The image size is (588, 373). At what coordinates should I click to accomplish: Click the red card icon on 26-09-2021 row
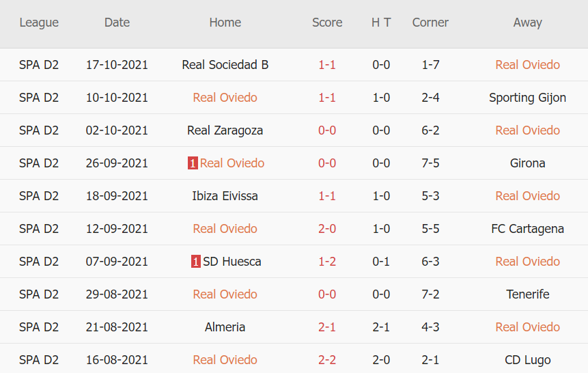tap(193, 163)
